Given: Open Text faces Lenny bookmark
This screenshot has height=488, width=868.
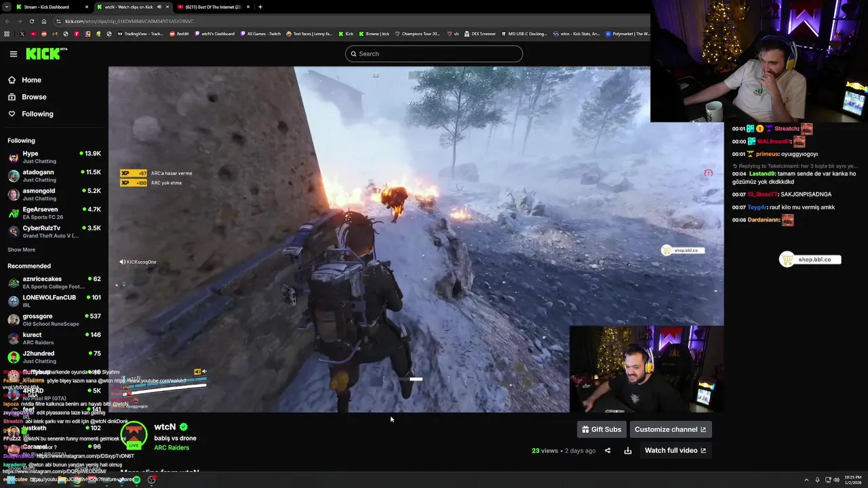Looking at the screenshot, I should click(309, 34).
